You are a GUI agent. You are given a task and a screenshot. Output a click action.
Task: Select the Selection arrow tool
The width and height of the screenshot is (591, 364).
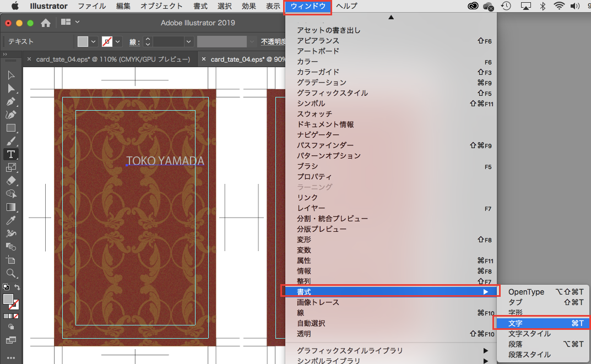(11, 75)
